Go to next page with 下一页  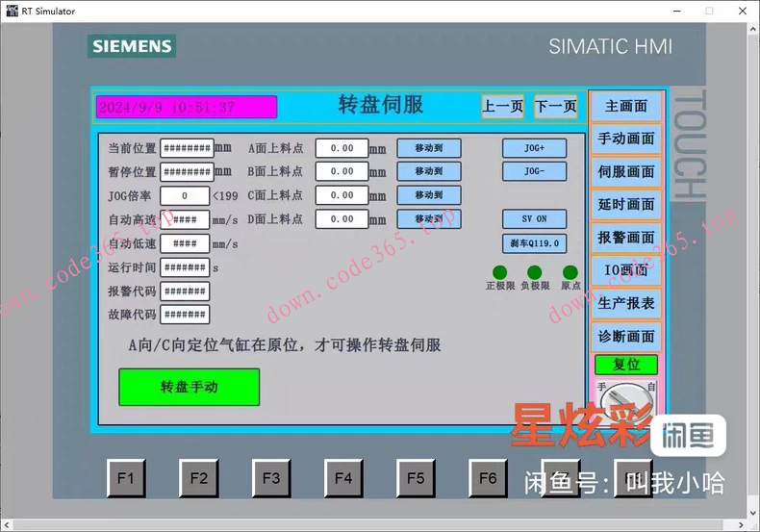click(x=556, y=106)
